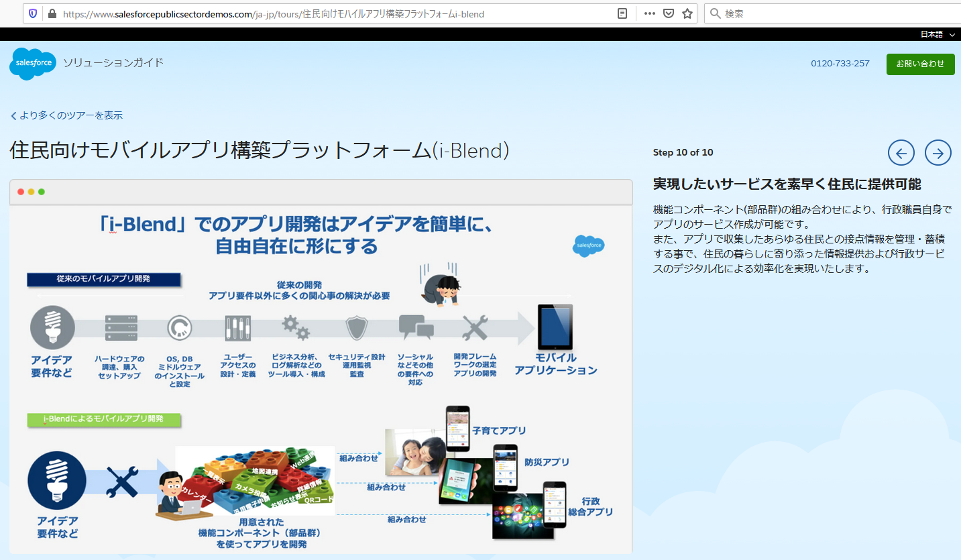Advance to the next step with the right arrow

point(938,152)
